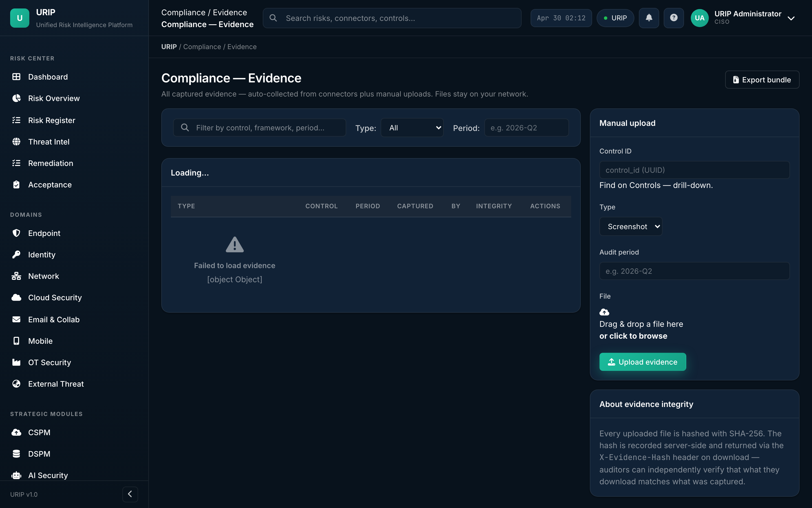Click the Network topology icon

pos(16,276)
